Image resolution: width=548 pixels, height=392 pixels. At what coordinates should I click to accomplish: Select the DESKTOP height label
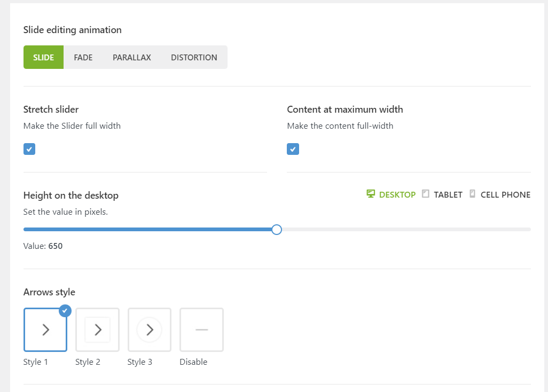point(397,195)
